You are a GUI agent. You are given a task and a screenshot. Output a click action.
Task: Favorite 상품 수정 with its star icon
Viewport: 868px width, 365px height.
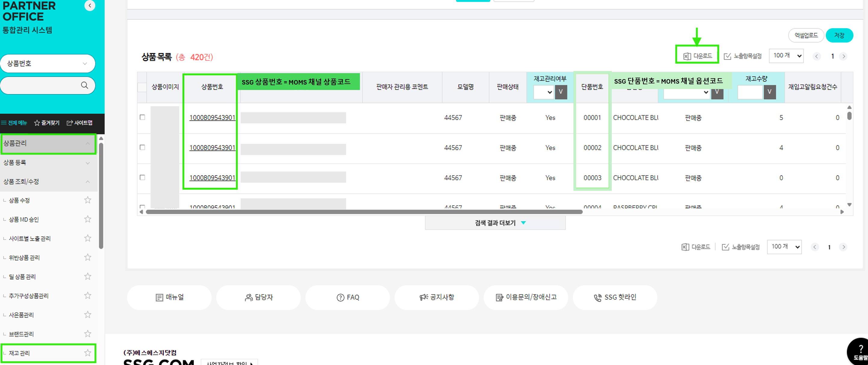click(88, 200)
